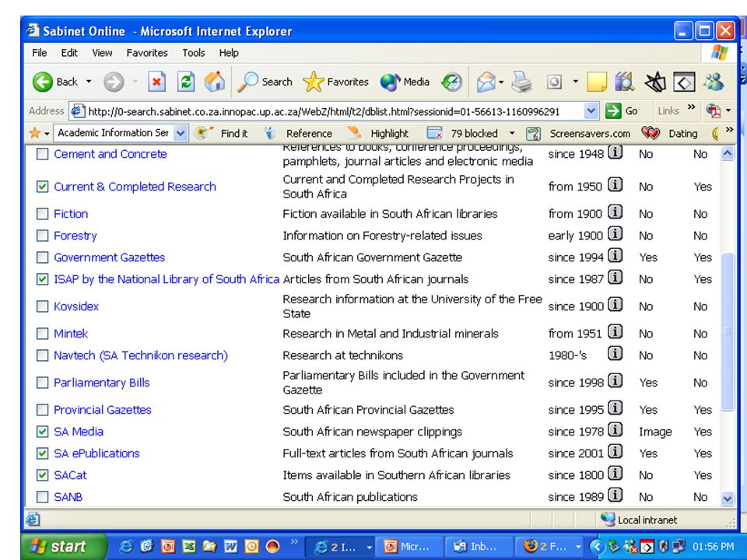Open the Media globe panel
This screenshot has width=747, height=560.
[x=390, y=82]
